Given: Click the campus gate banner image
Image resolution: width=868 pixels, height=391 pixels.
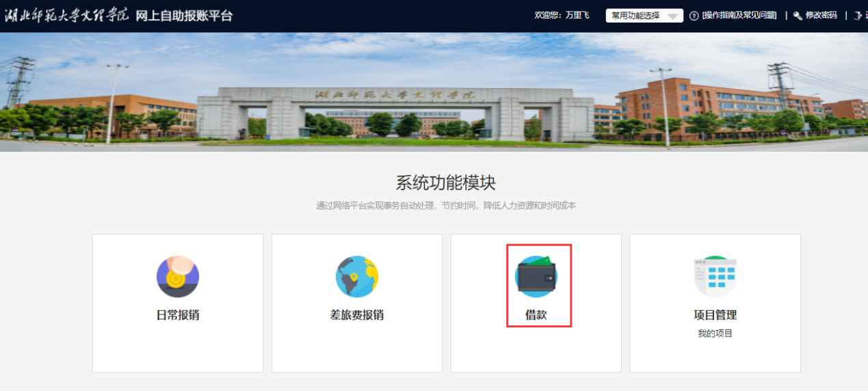Looking at the screenshot, I should pyautogui.click(x=434, y=92).
